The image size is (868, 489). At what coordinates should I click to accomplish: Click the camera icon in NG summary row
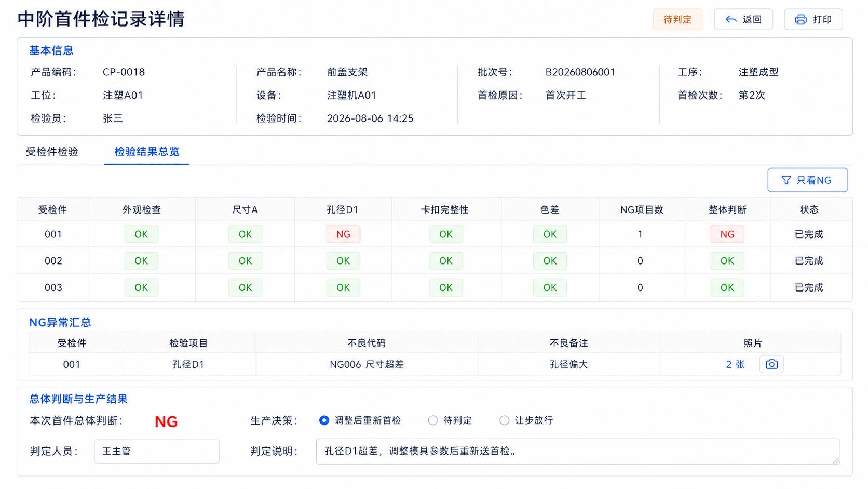click(x=771, y=364)
